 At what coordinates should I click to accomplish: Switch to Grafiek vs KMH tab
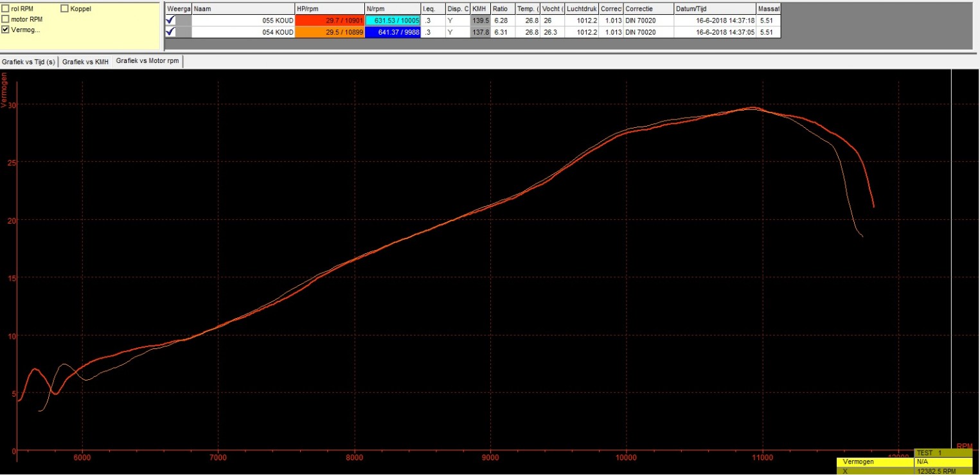coord(85,62)
